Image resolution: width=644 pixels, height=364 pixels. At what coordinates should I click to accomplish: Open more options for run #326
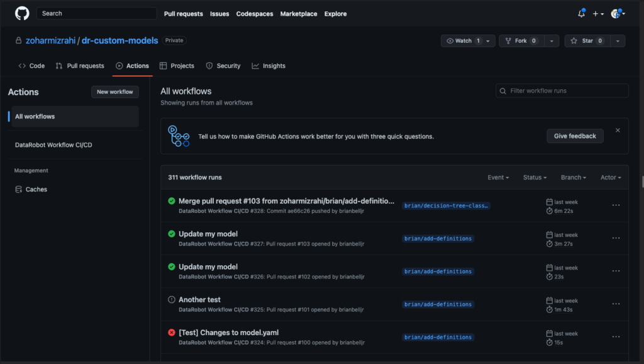click(x=616, y=271)
